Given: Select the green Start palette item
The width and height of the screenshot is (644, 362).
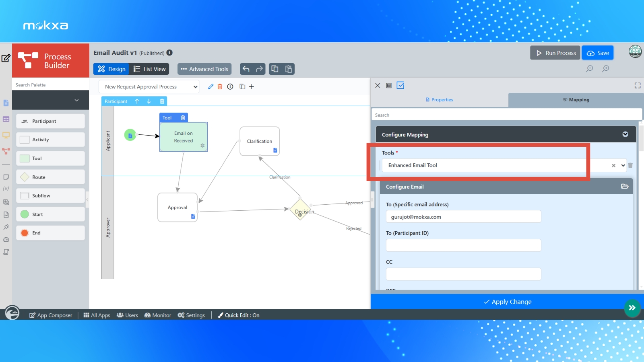Looking at the screenshot, I should [x=50, y=214].
